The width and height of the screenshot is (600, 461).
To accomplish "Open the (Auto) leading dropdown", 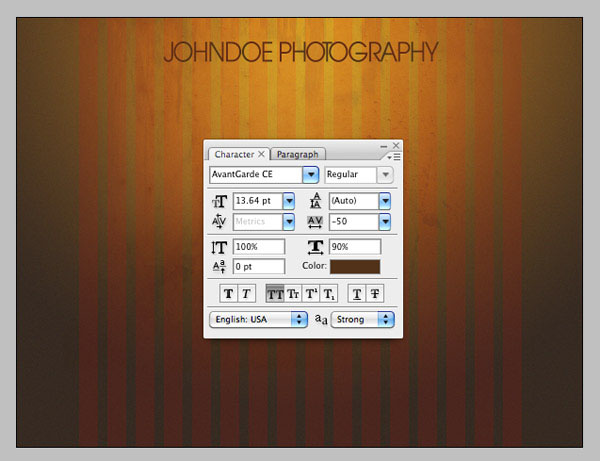I will [385, 201].
